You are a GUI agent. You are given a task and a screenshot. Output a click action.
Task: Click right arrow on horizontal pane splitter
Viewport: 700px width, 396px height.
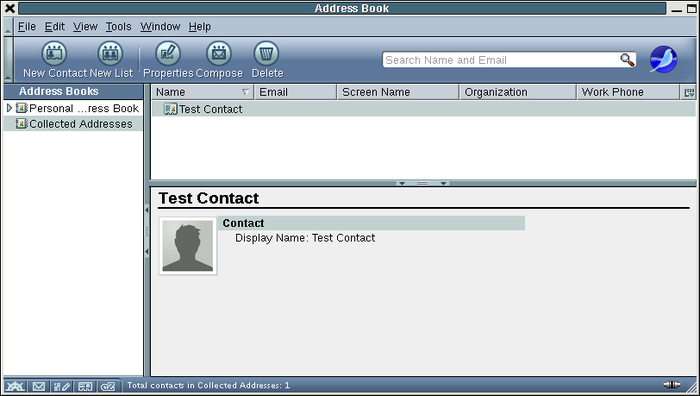coord(443,183)
